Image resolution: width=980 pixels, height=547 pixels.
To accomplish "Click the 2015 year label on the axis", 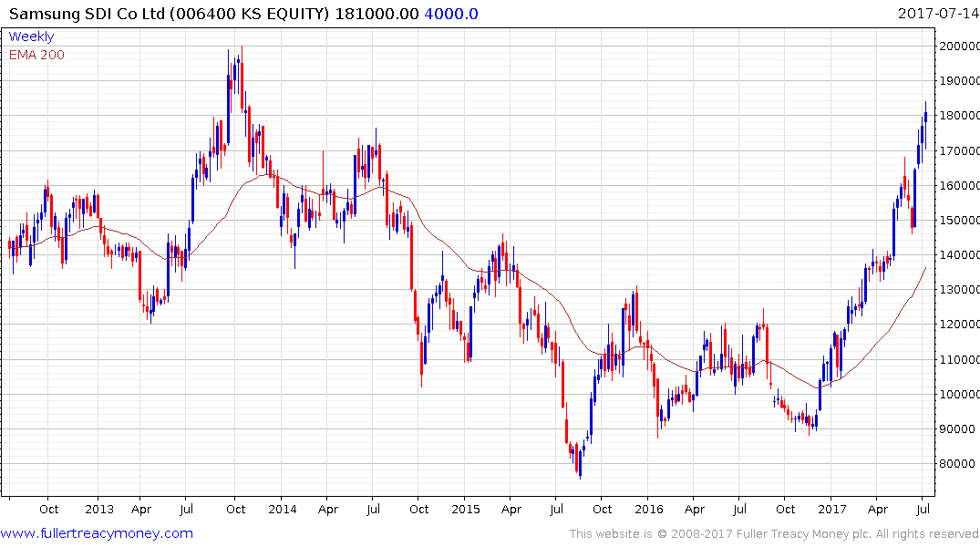I will (x=466, y=509).
